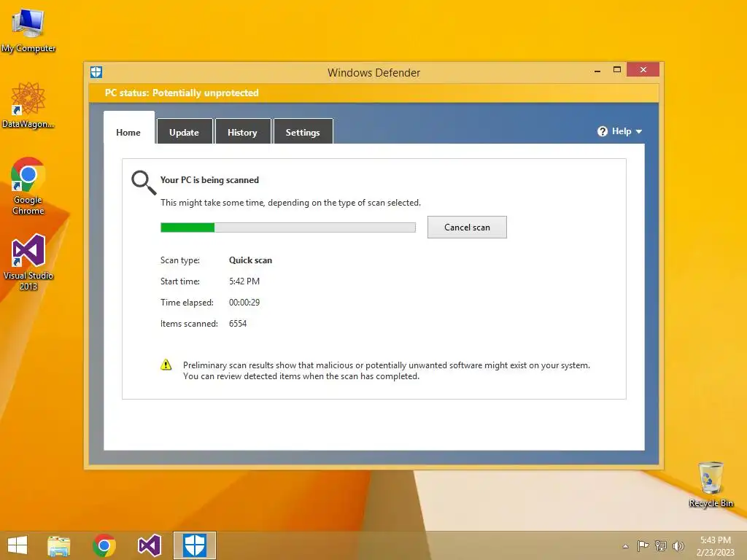Select the Visual Studio 2013 desktop shortcut
Viewport: 747px width, 560px height.
(x=28, y=262)
